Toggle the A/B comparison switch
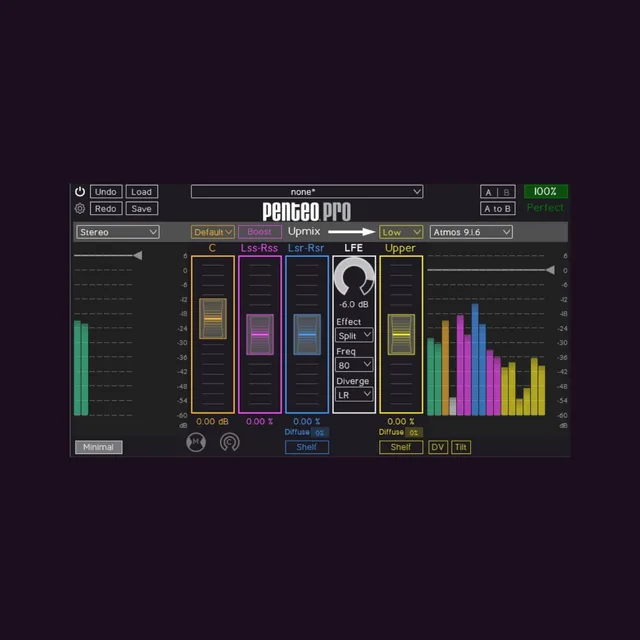Viewport: 640px width, 640px height. click(x=498, y=192)
